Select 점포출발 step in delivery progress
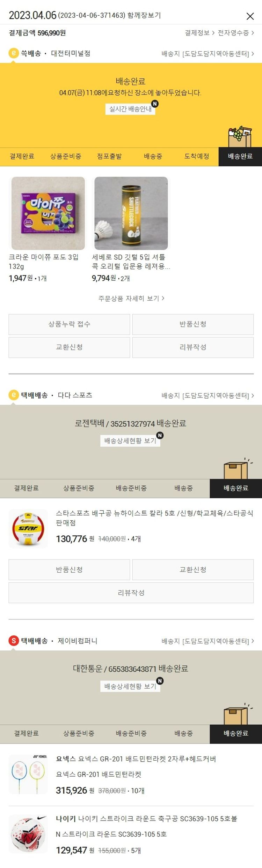 point(109,156)
